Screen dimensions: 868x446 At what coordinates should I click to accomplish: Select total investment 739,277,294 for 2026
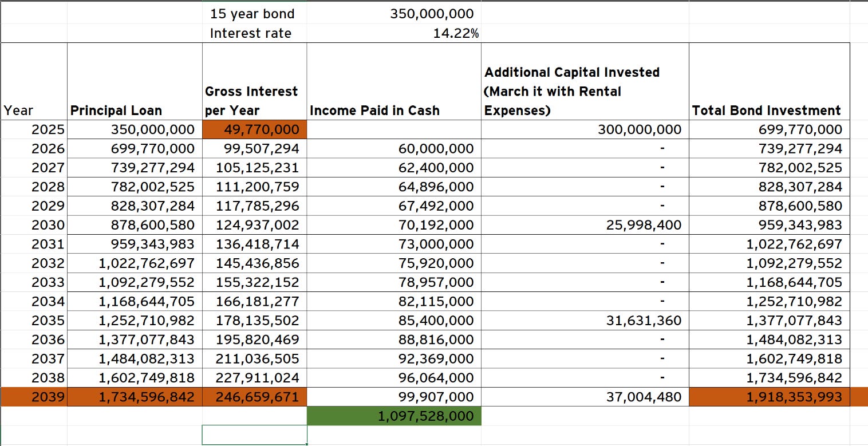point(769,149)
